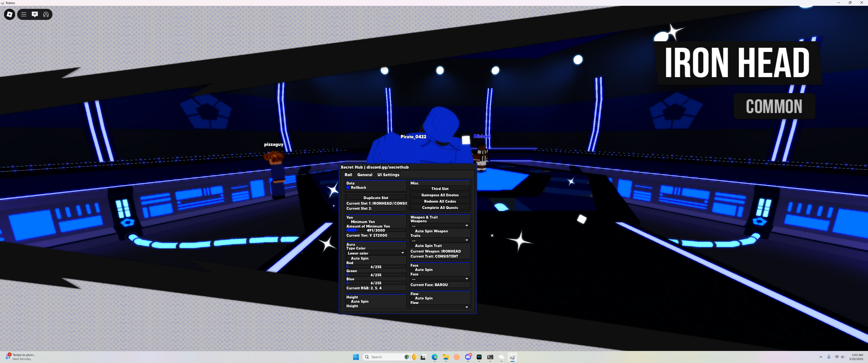The image size is (868, 363).
Task: Expand the Weapons dropdown
Action: [440, 226]
